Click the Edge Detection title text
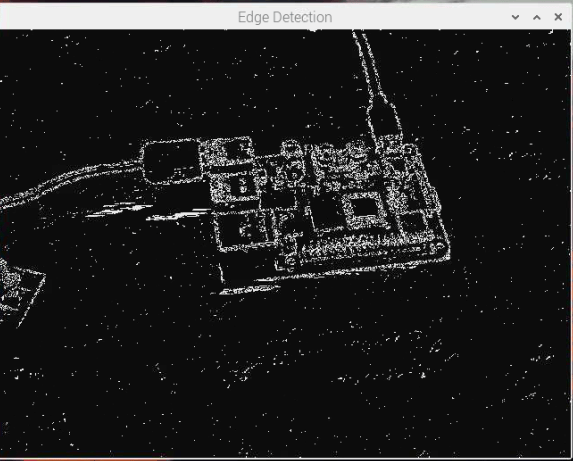 click(285, 17)
